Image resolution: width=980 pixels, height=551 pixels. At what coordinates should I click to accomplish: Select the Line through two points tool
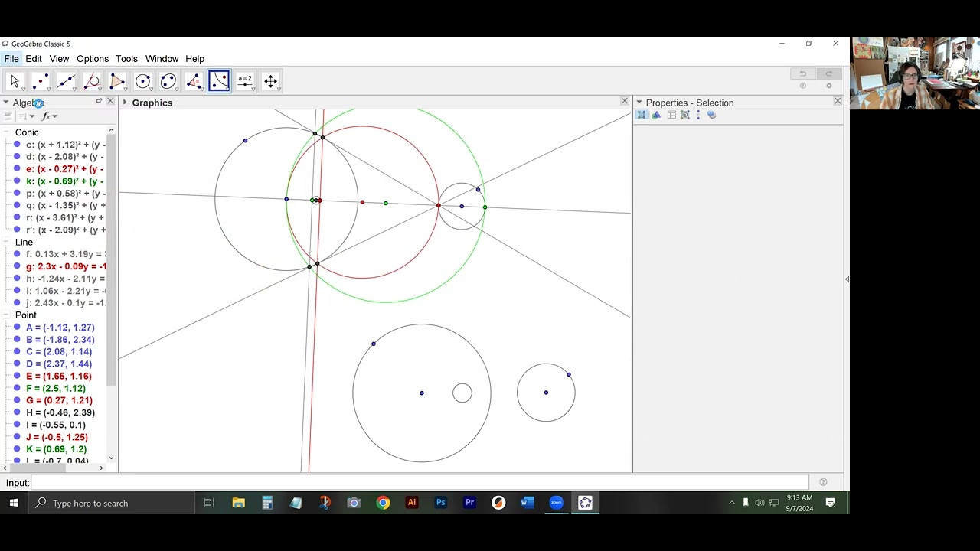tap(66, 81)
